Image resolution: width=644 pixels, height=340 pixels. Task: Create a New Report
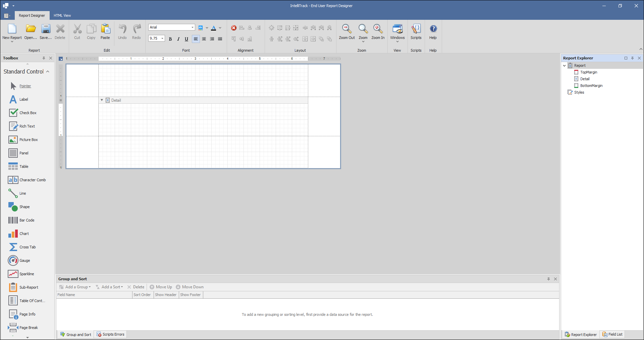(12, 32)
